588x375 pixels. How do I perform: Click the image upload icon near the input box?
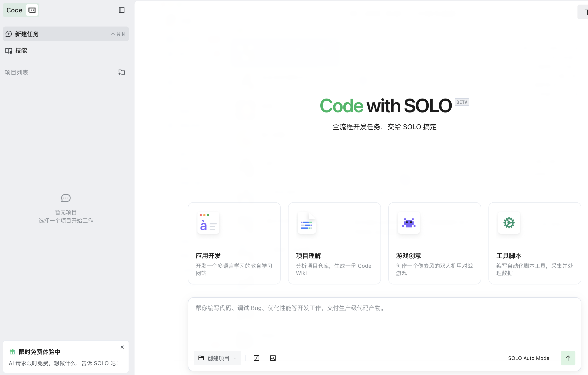[273, 358]
